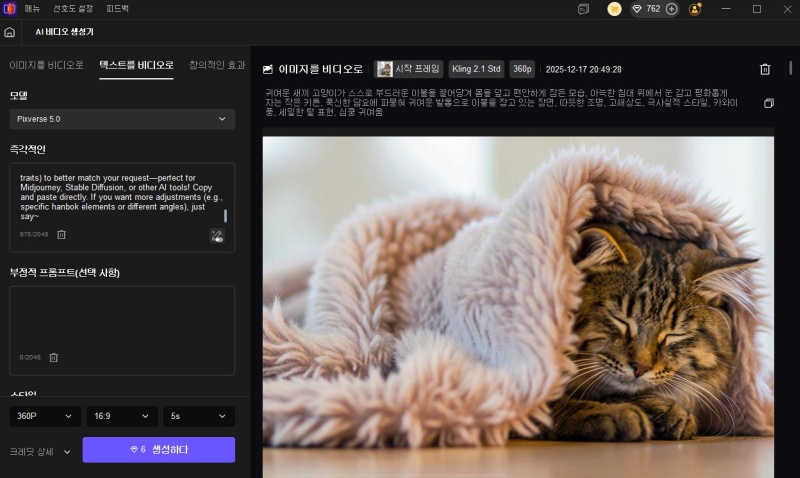Copy the Korean prompt description text
The height and width of the screenshot is (478, 800).
pos(768,103)
